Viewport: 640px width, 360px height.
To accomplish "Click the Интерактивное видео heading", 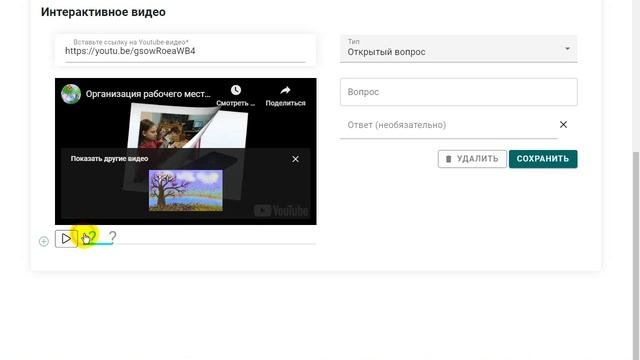I will click(103, 12).
